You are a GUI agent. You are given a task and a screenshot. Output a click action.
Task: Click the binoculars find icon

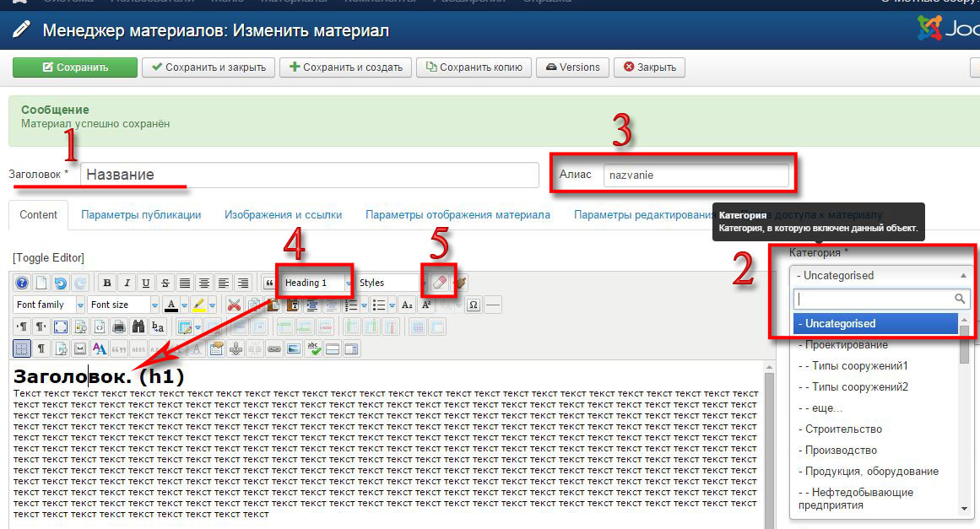click(x=138, y=327)
